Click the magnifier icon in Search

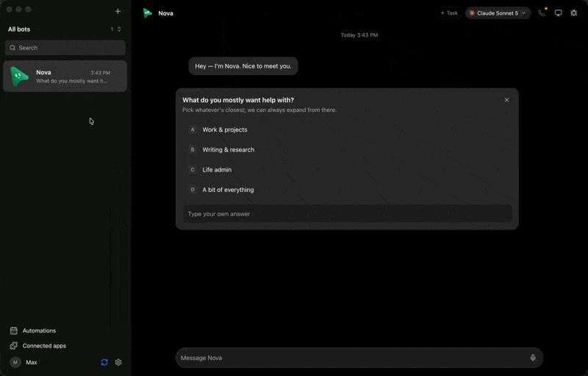click(x=12, y=48)
